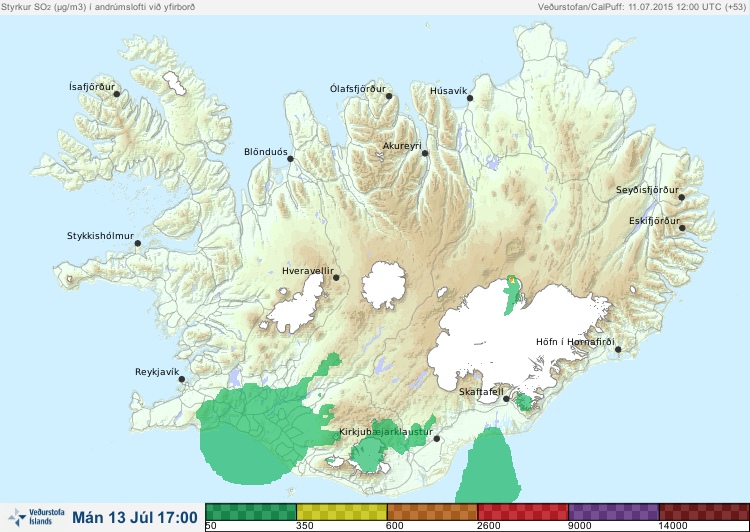
Task: Click the red 2600 legend swatch
Action: (x=523, y=512)
